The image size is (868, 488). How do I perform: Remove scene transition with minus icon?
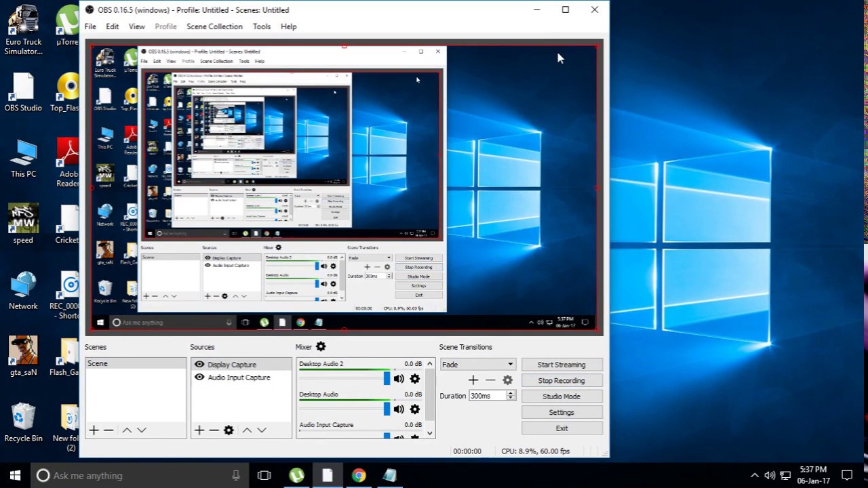490,380
